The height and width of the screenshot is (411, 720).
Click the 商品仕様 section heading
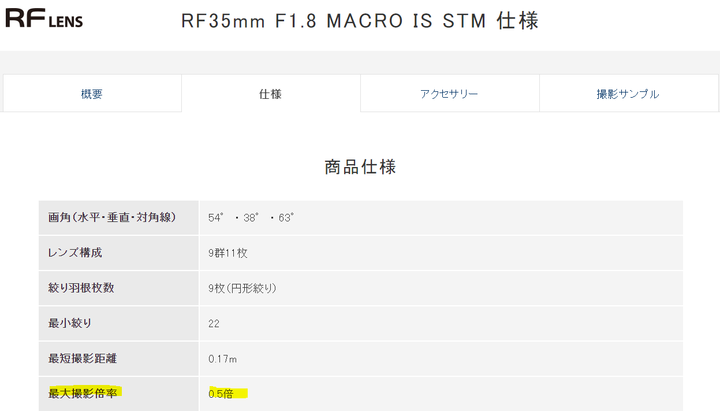[360, 167]
